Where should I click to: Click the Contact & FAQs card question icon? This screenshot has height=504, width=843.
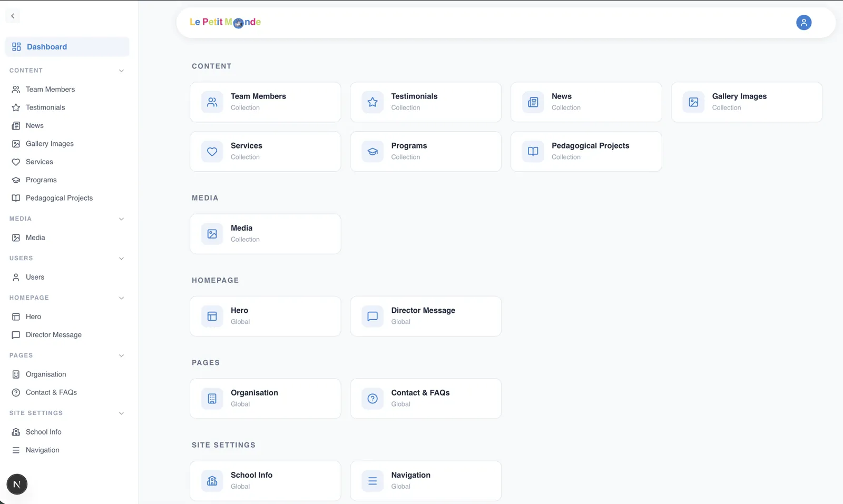coord(373,399)
